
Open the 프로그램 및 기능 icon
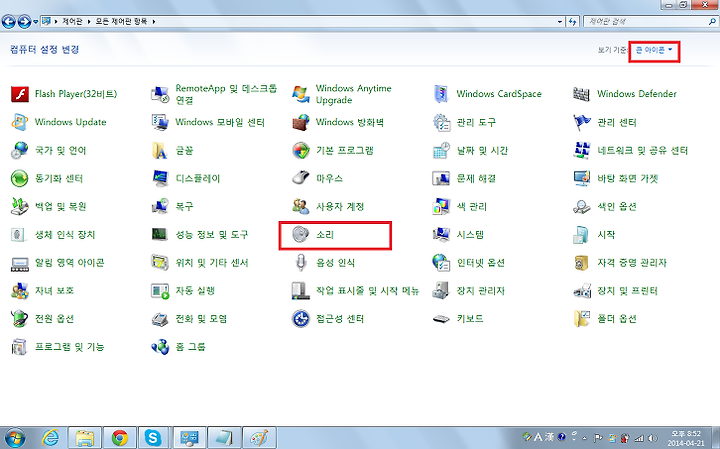20,347
